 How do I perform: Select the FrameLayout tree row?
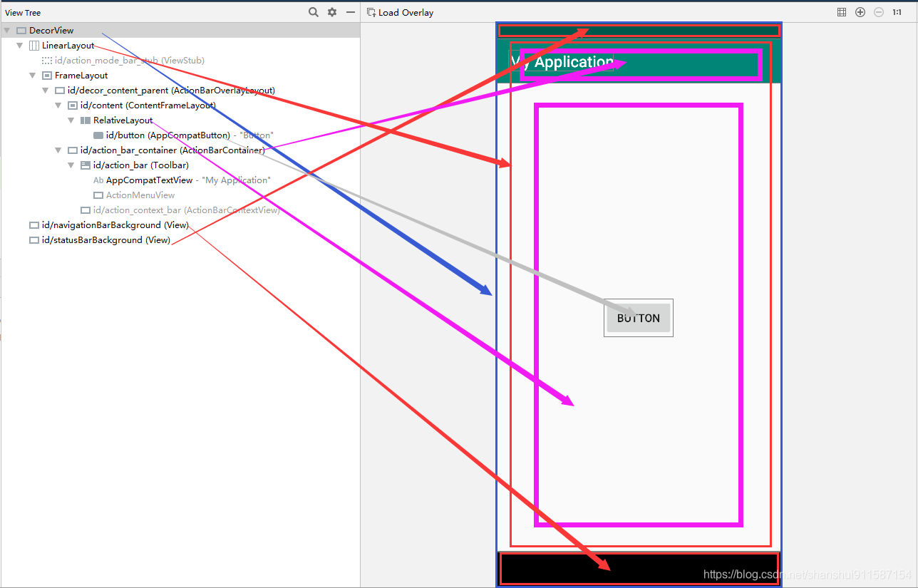coord(180,76)
